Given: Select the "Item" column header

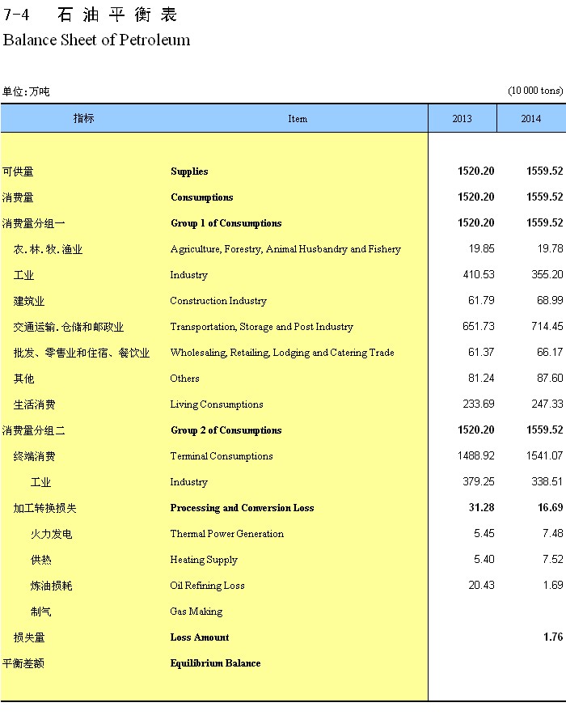Looking at the screenshot, I should tap(298, 119).
